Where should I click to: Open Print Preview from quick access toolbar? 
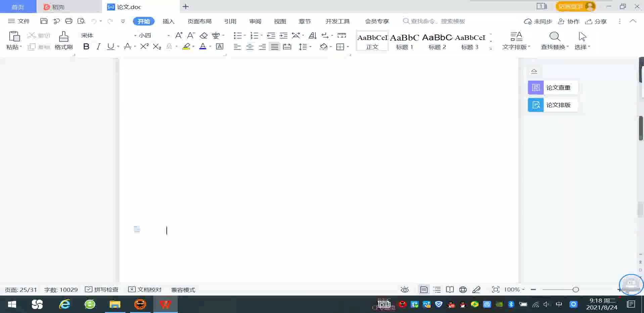81,21
